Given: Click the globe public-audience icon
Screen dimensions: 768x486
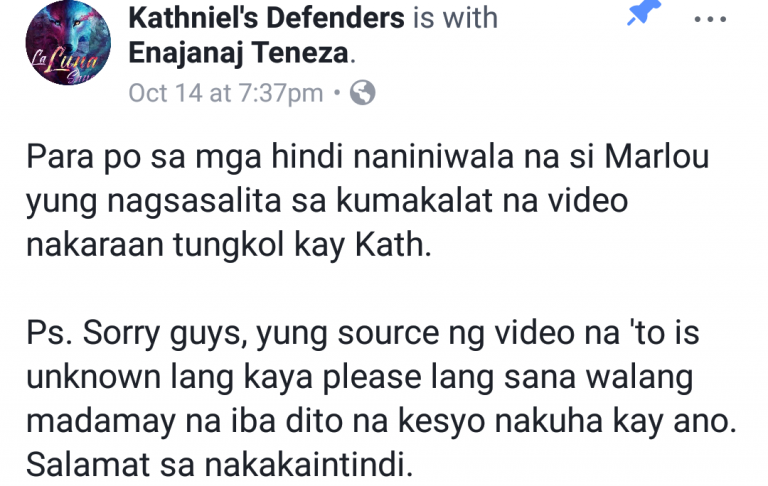Looking at the screenshot, I should click(362, 92).
